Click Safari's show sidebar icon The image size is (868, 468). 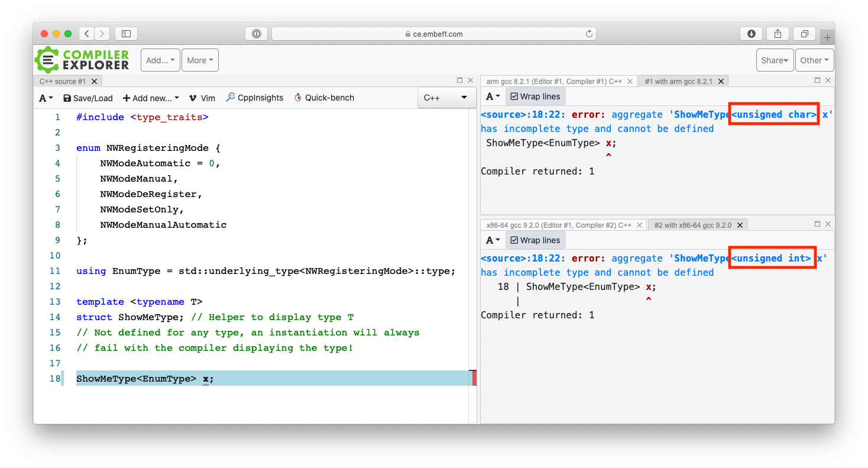click(126, 34)
